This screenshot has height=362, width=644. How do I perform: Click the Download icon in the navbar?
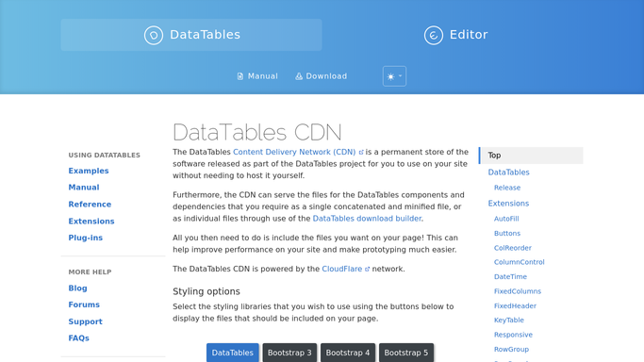click(299, 76)
